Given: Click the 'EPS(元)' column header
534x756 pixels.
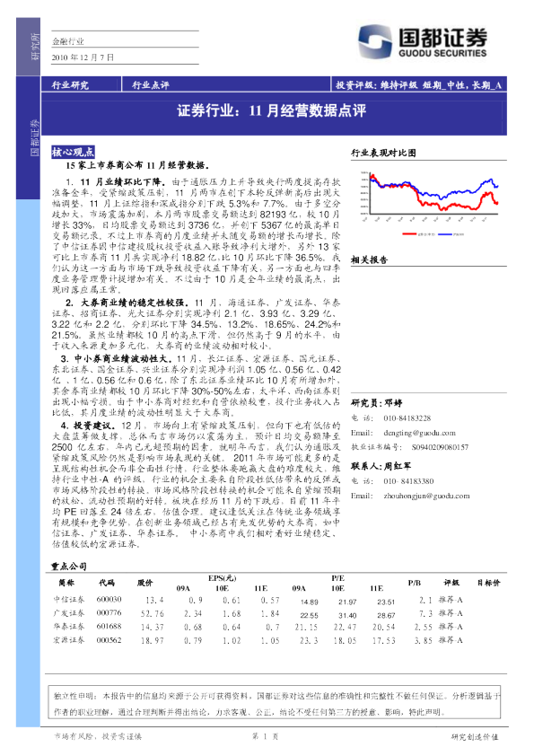Looking at the screenshot, I should click(x=223, y=577).
